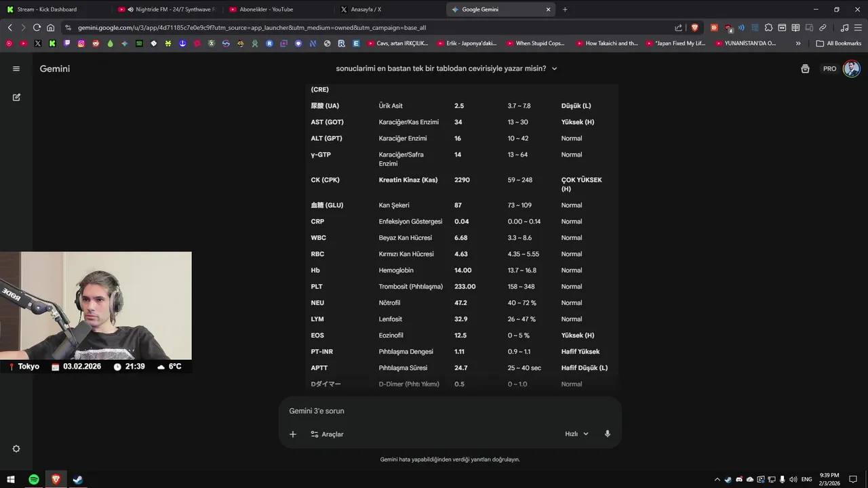Screen dimensions: 868x488
Task: Reload the page
Action: coord(37,28)
